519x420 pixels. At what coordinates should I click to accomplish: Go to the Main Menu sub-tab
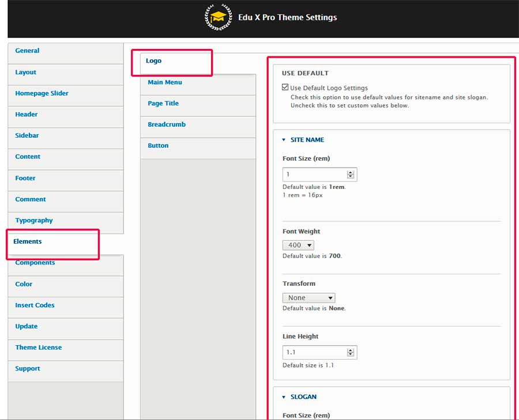[x=165, y=82]
